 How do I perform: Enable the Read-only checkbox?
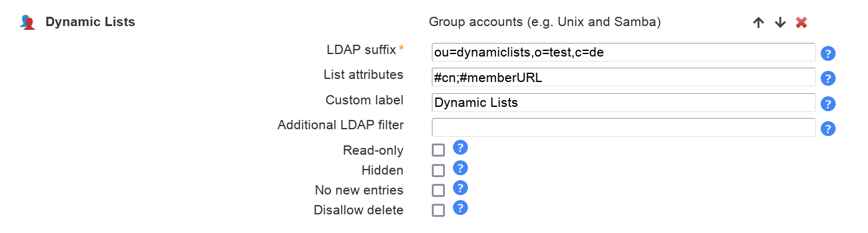click(x=438, y=150)
